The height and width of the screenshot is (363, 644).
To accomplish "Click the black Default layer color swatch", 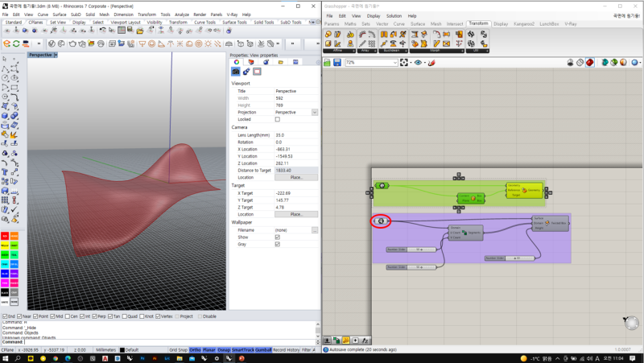I will point(122,350).
